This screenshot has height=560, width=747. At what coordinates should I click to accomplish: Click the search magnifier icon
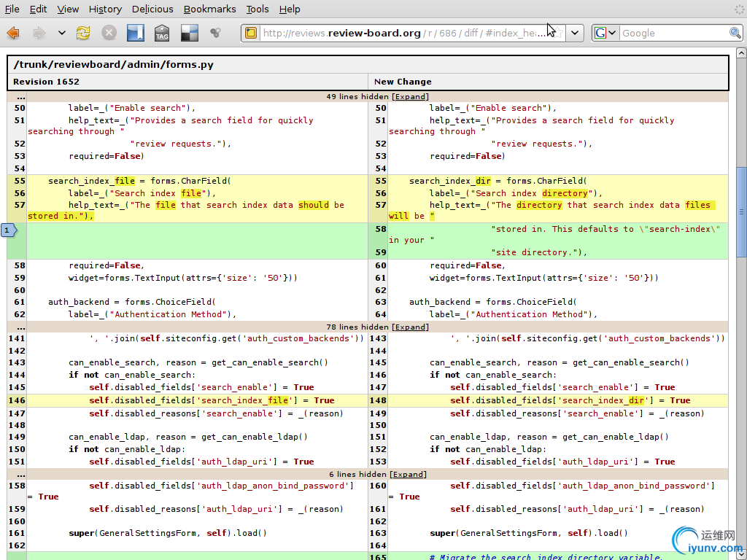(x=735, y=33)
